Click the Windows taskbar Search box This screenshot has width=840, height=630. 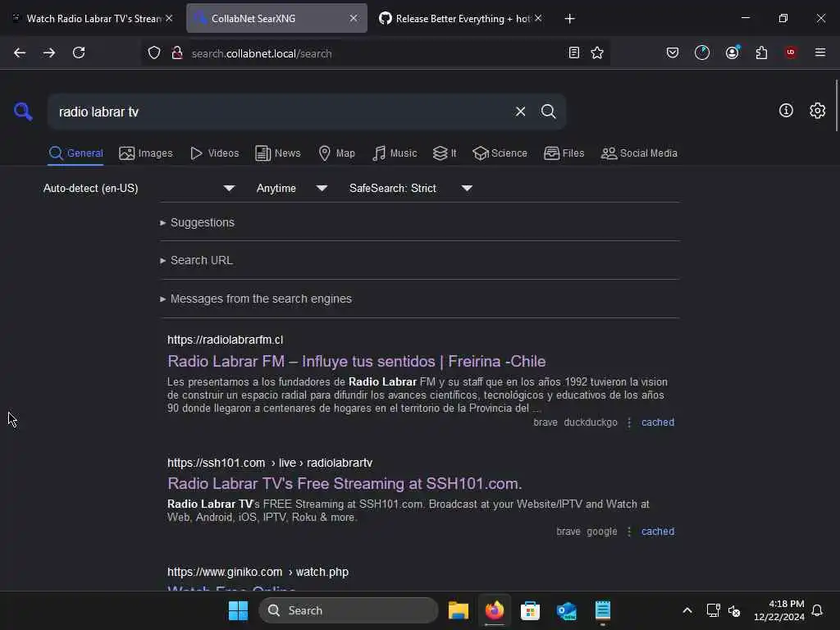(x=348, y=610)
